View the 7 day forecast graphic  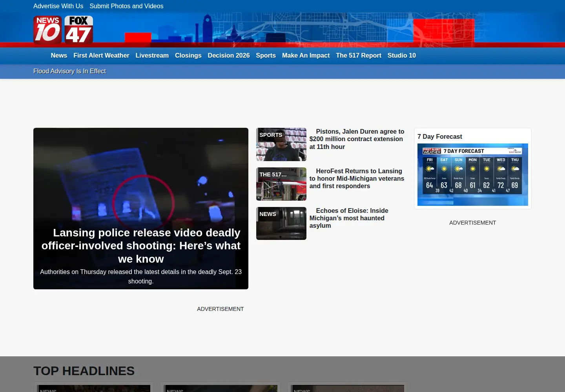tap(473, 174)
